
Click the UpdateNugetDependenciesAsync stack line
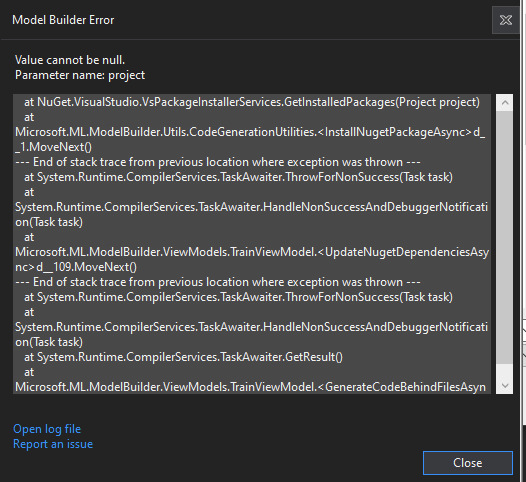click(252, 252)
